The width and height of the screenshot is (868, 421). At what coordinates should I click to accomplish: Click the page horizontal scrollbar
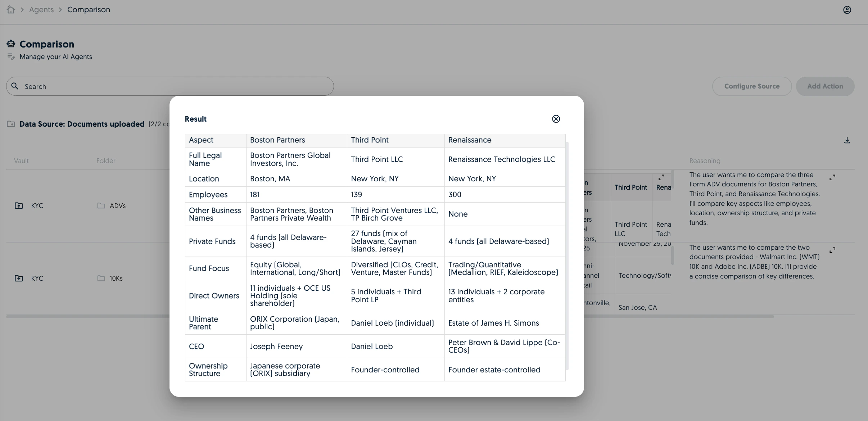[390, 317]
